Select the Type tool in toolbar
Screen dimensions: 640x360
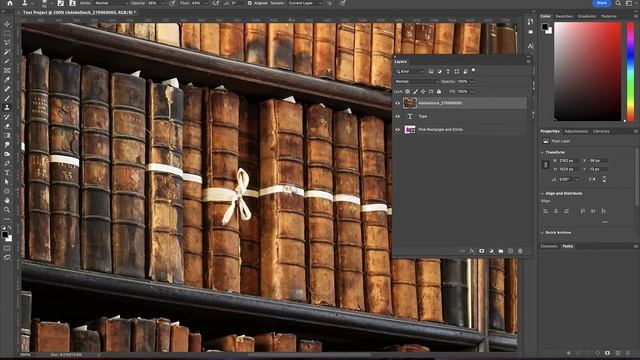point(7,173)
